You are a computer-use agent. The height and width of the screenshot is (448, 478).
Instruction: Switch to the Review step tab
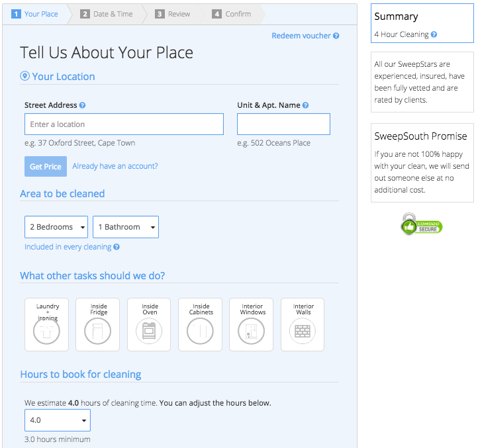coord(172,14)
